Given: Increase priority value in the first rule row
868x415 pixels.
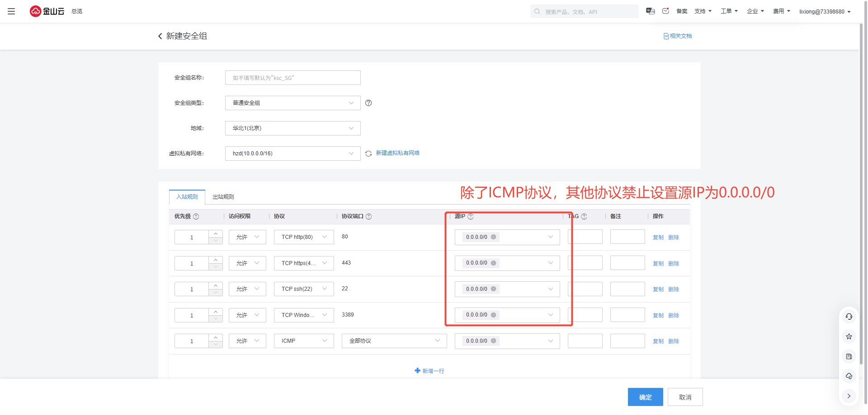Looking at the screenshot, I should click(x=216, y=233).
